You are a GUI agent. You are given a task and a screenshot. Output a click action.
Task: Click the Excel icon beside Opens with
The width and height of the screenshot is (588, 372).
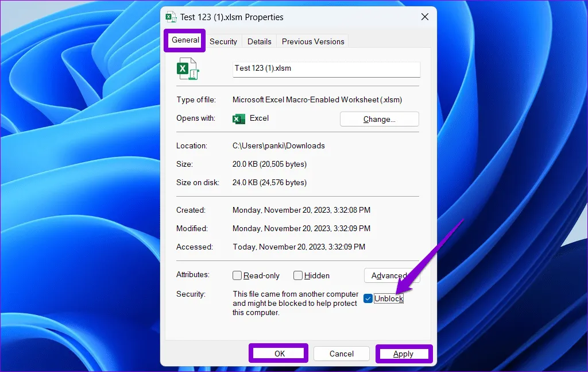[x=238, y=118]
